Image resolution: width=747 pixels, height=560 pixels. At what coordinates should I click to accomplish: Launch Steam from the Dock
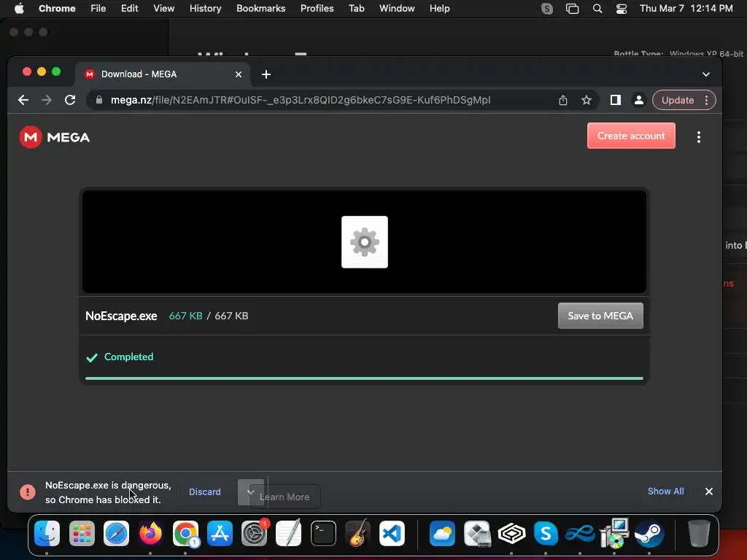[x=649, y=533]
